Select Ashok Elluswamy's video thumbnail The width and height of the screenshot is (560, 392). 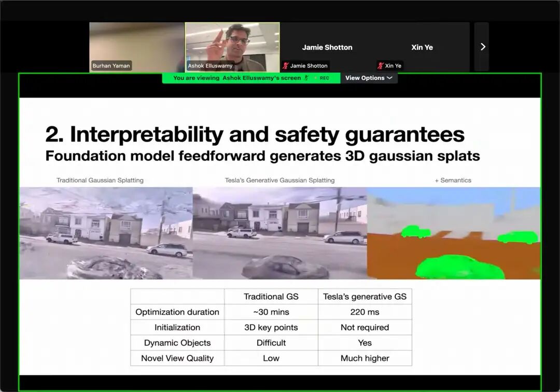click(x=232, y=47)
